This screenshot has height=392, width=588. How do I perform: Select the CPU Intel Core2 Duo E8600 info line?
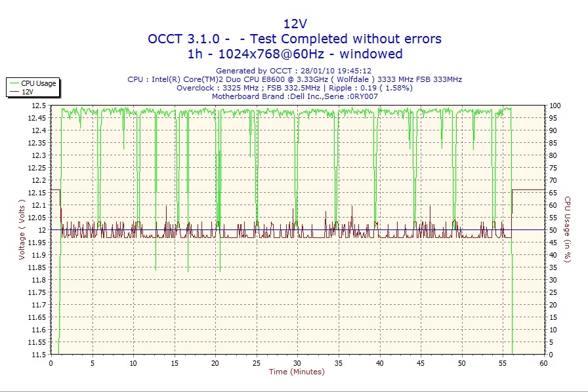click(x=295, y=79)
